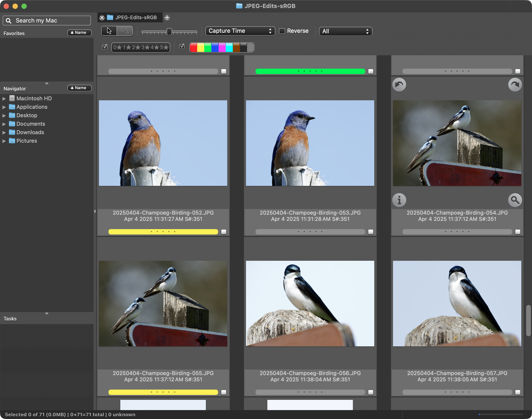Toggle the Reverse sort checkbox
Screen dimensions: 532x419
click(282, 31)
